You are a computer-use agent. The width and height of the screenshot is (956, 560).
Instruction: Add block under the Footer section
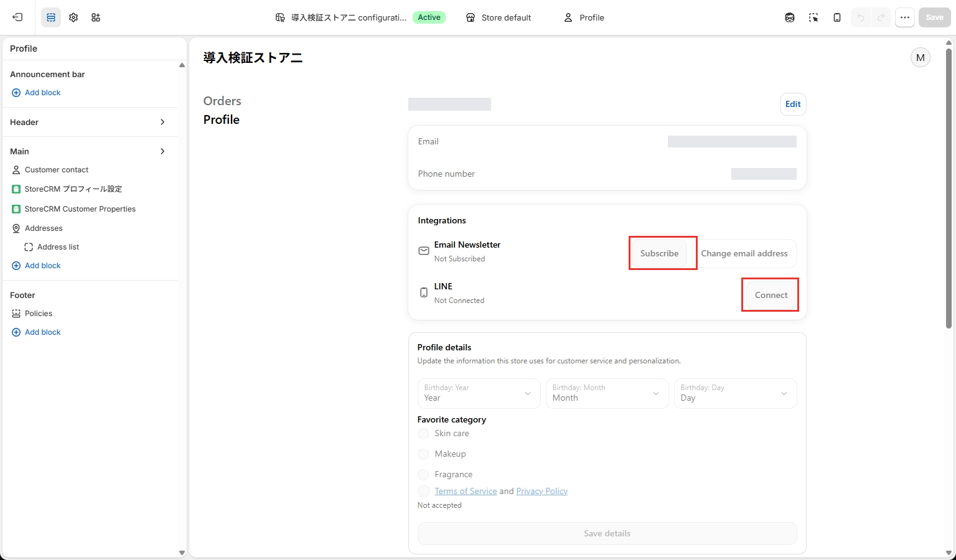36,332
